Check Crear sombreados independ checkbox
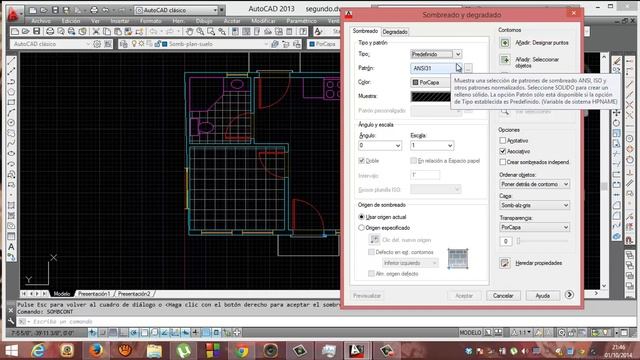 (x=502, y=162)
